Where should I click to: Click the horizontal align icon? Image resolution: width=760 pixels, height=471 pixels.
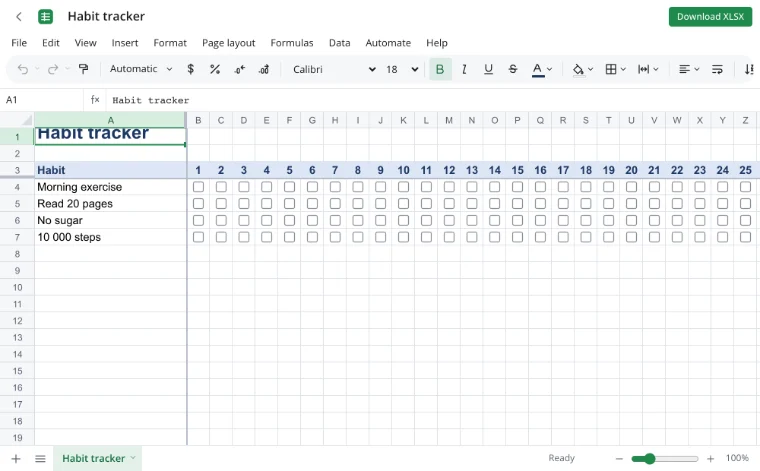[684, 69]
